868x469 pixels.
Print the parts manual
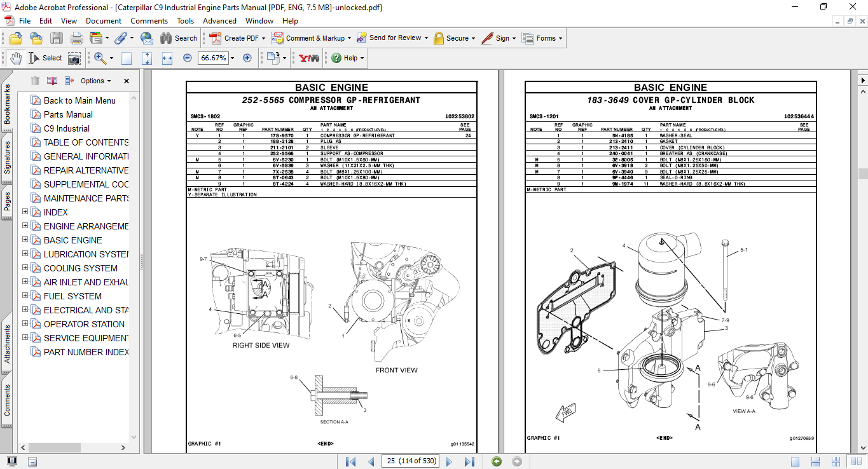click(x=76, y=38)
